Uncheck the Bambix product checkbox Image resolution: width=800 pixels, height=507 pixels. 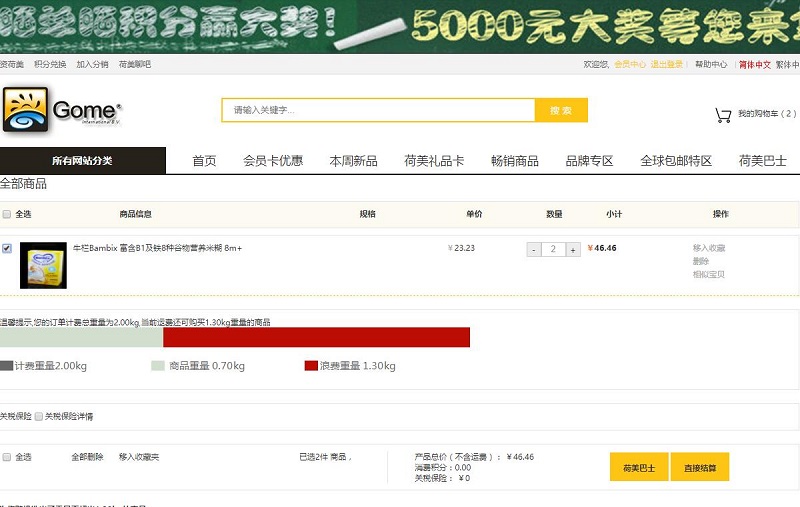[7, 248]
